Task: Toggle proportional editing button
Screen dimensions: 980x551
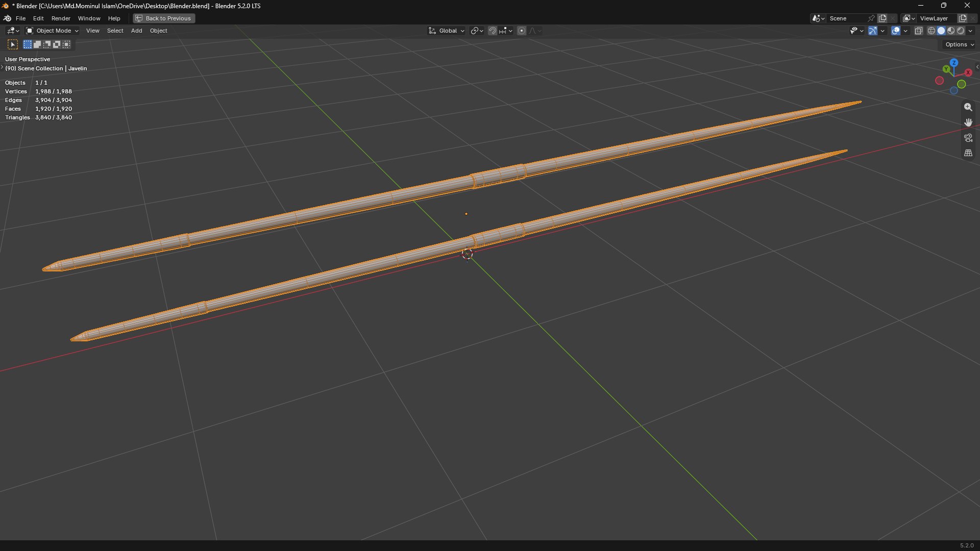Action: click(x=521, y=31)
